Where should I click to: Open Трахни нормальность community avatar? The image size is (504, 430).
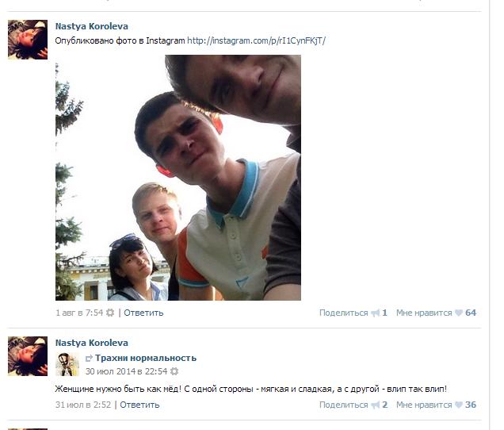click(x=67, y=364)
